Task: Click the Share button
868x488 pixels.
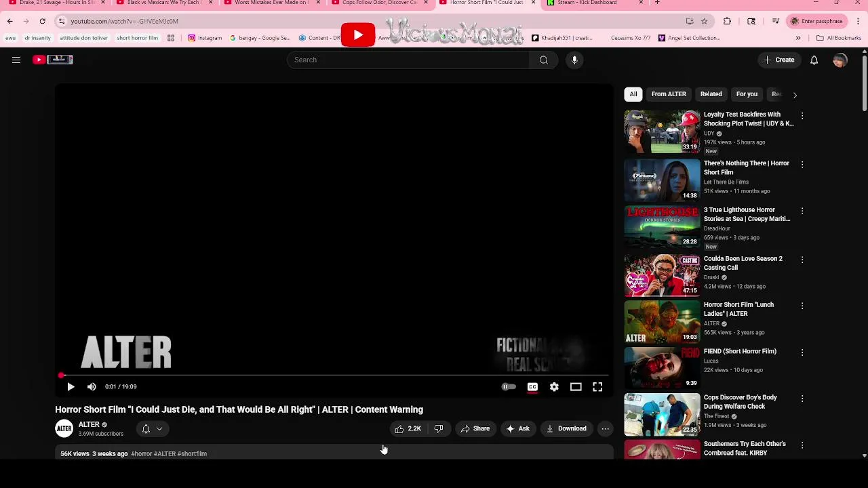Action: [x=475, y=428]
